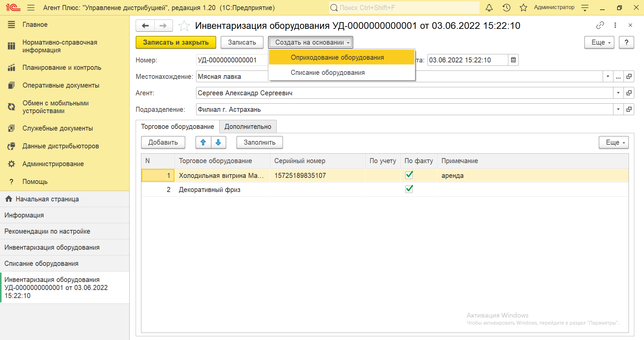Add document to favorites star

[x=184, y=26]
